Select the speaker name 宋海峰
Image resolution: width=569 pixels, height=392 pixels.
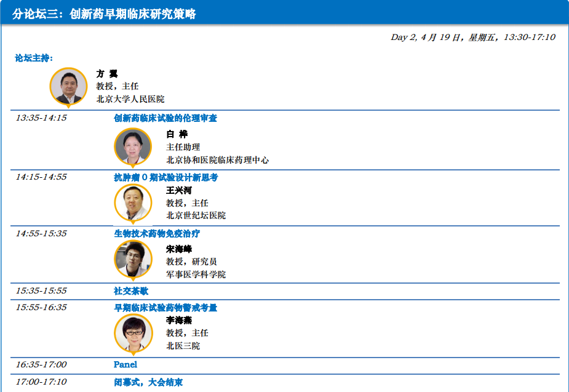point(179,249)
